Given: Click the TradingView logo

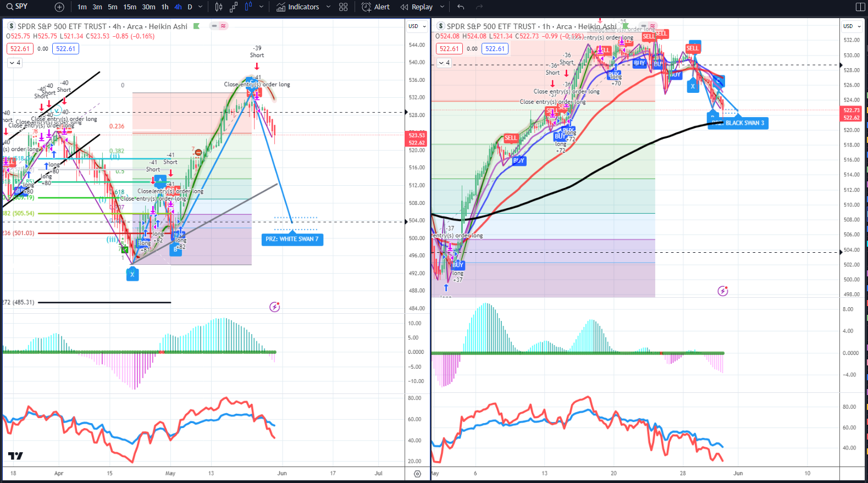Looking at the screenshot, I should click(15, 456).
